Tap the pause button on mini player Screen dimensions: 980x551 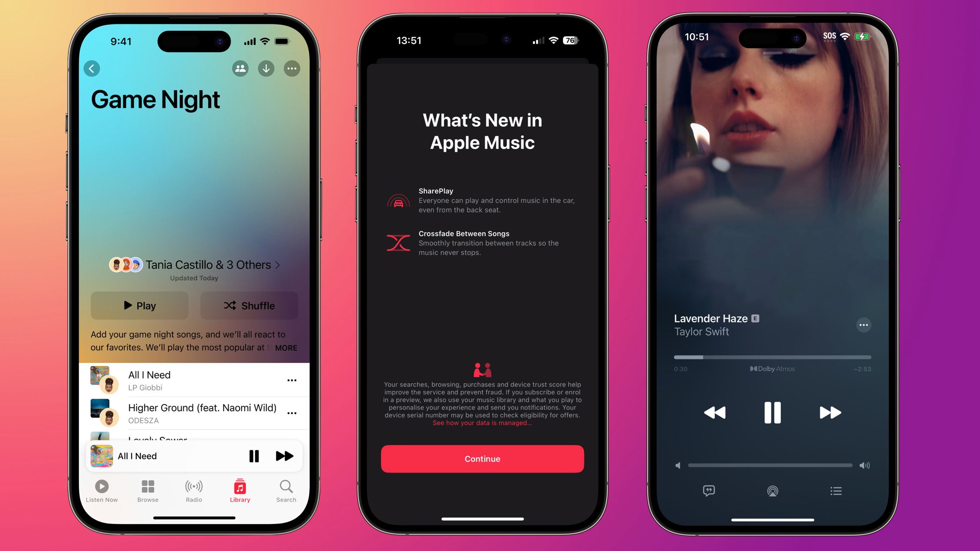pyautogui.click(x=254, y=456)
